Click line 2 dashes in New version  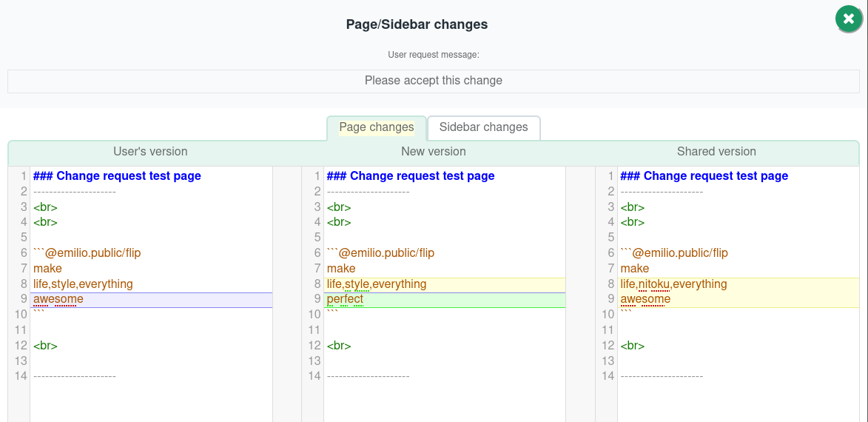coord(368,192)
